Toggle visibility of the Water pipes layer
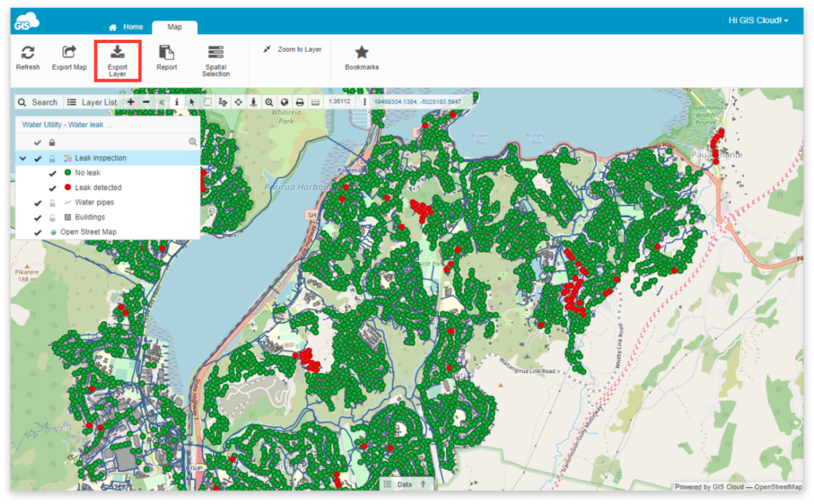814x504 pixels. point(37,203)
